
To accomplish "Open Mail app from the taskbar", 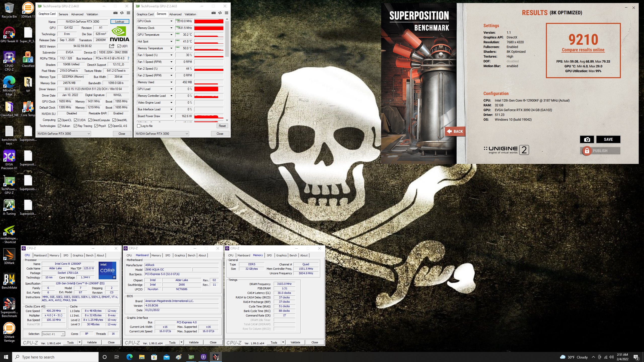I will pyautogui.click(x=166, y=357).
